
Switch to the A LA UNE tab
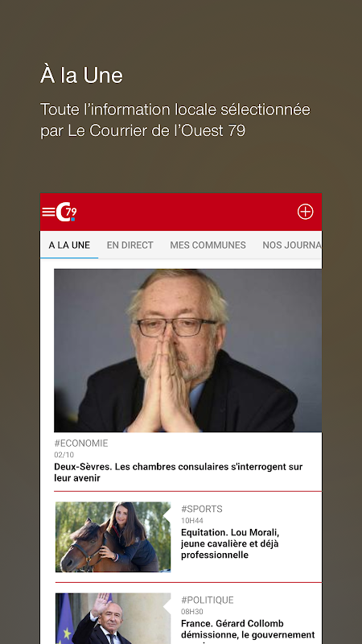click(x=69, y=246)
